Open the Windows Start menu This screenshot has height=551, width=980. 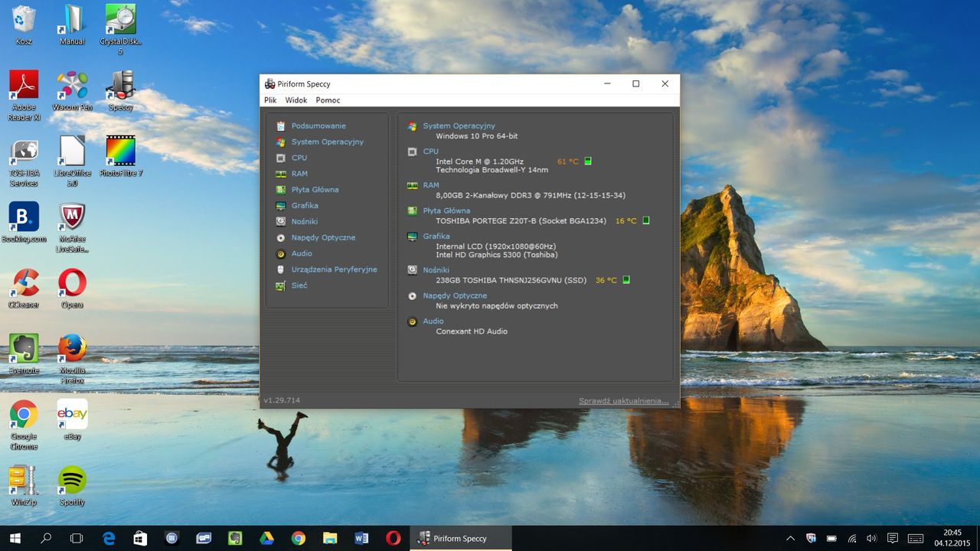tap(15, 539)
